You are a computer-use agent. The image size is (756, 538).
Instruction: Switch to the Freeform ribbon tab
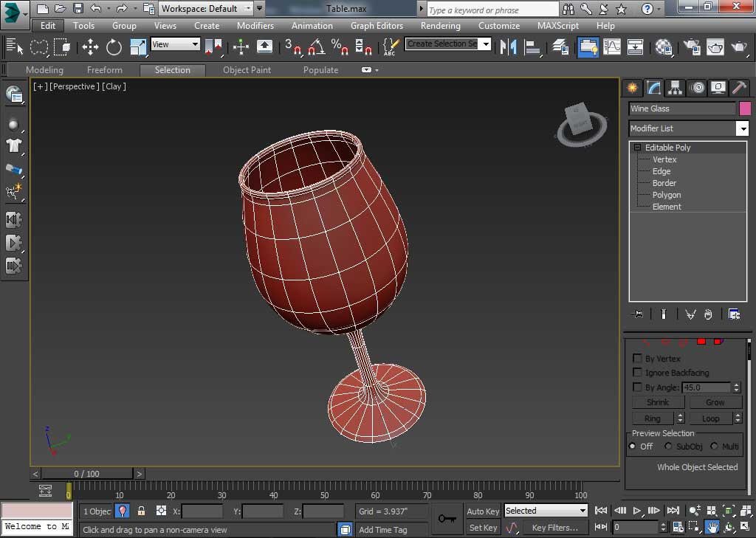click(104, 70)
